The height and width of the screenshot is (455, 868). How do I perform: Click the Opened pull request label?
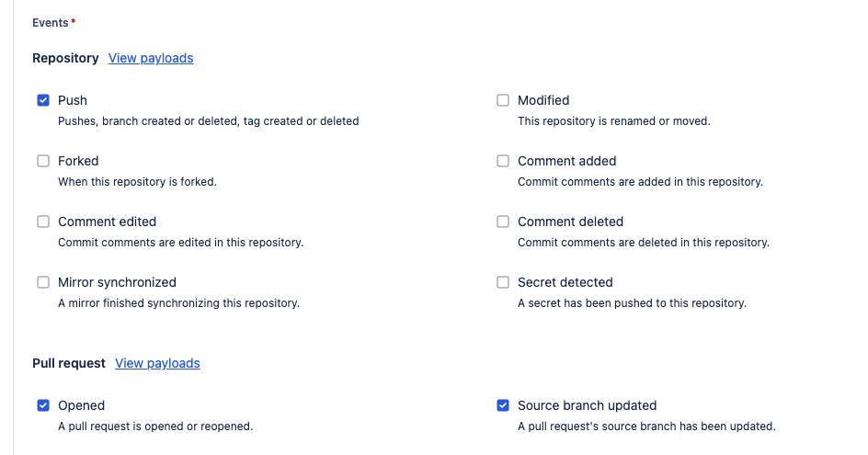click(81, 405)
